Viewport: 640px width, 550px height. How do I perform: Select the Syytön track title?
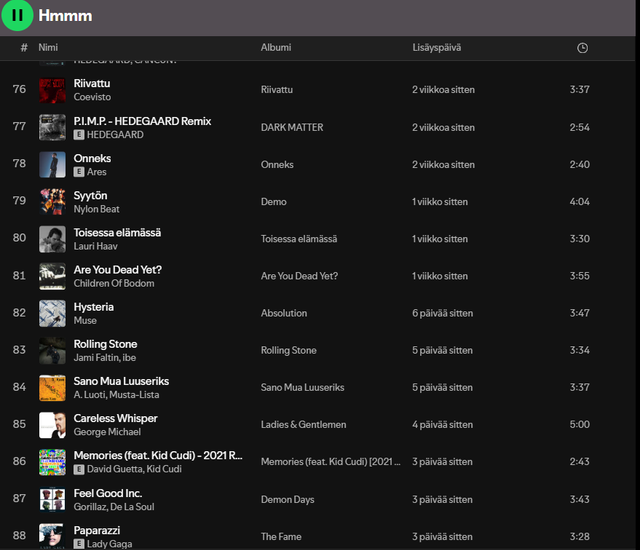90,195
